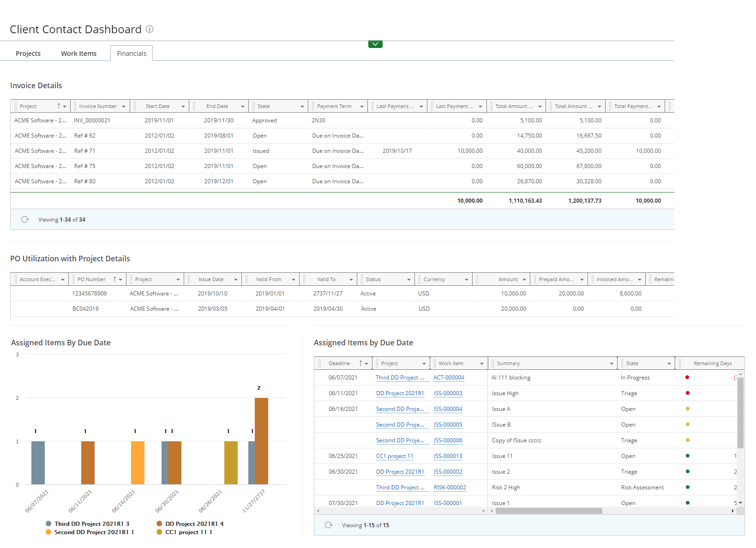Viewport: 756px width, 548px height.
Task: Click sort arrow on Project column header
Action: pos(59,106)
